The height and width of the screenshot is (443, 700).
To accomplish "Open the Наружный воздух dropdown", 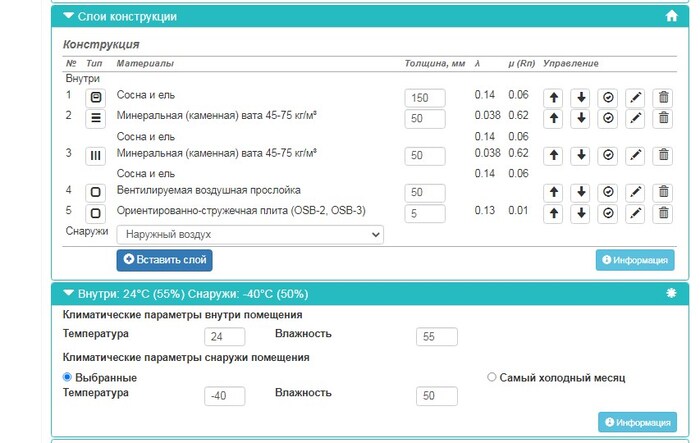I will tap(250, 234).
